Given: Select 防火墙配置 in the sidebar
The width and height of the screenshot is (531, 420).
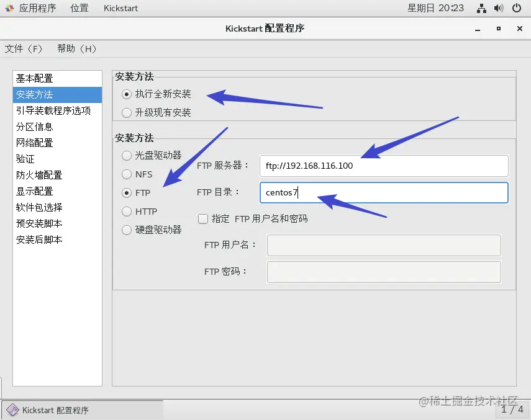Looking at the screenshot, I should click(x=57, y=175).
